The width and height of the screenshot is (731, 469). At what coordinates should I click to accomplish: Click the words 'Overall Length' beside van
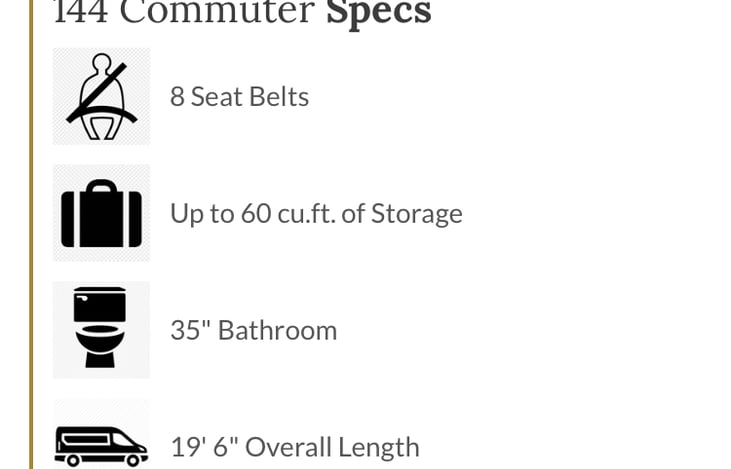coord(342,447)
